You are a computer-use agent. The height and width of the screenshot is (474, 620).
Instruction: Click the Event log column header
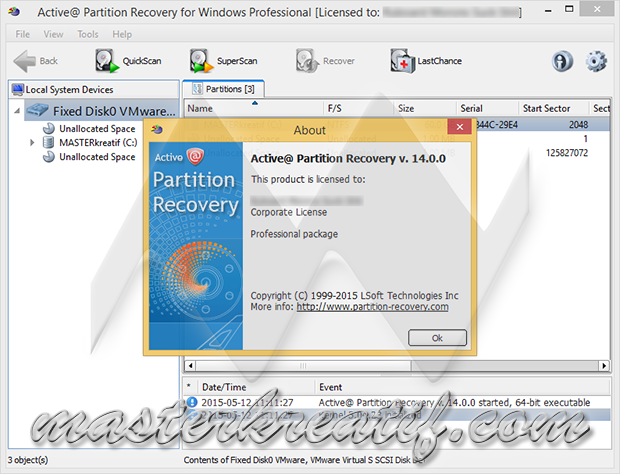(x=463, y=387)
